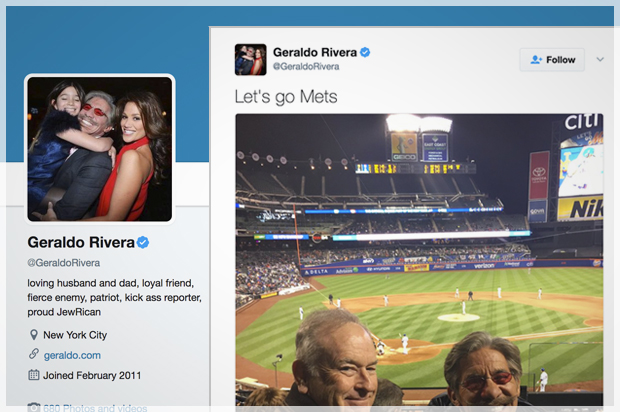This screenshot has width=620, height=412.
Task: Open the geraldo.com website link
Action: click(72, 355)
